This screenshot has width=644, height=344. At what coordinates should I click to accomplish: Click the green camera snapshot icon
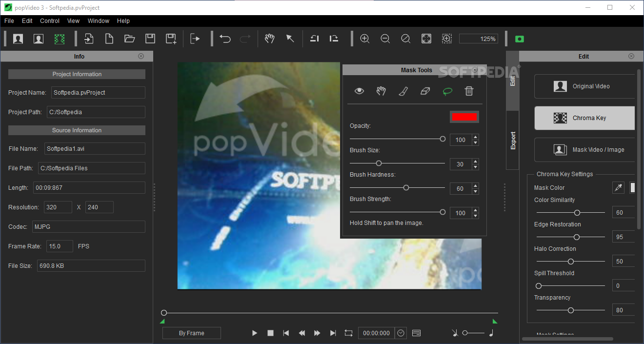click(x=519, y=39)
